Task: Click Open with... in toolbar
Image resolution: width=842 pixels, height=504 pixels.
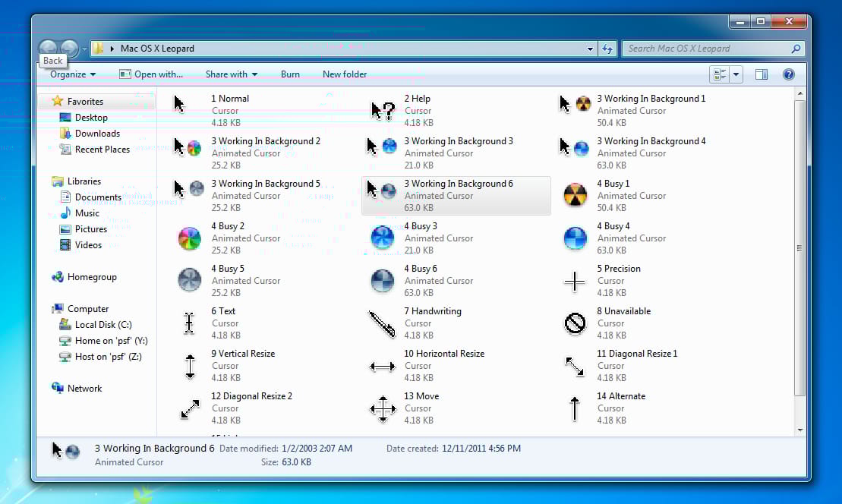Action: click(x=151, y=74)
